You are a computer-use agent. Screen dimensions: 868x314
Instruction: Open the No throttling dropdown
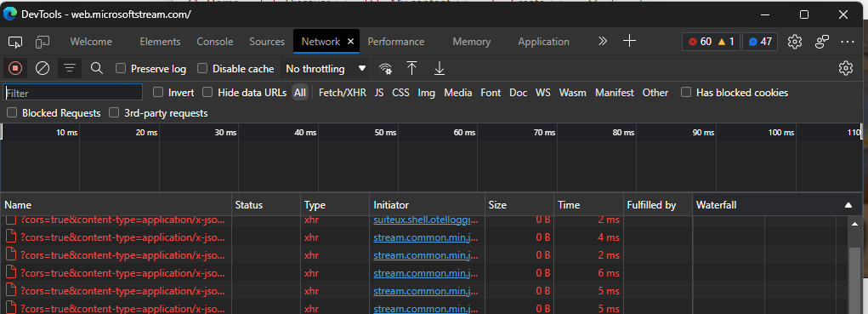click(325, 69)
